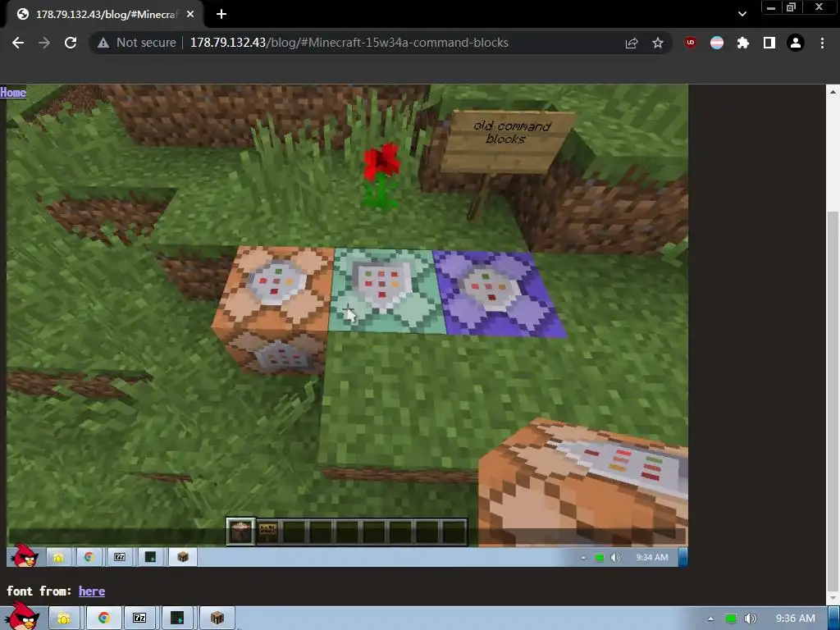Click the Chrome icon on the taskbar
Image resolution: width=840 pixels, height=630 pixels.
tap(104, 619)
